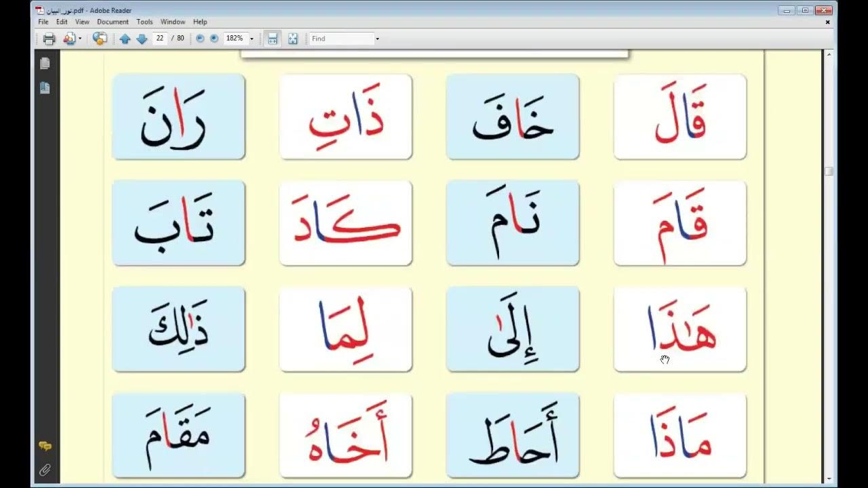
Task: Click the word card قَامَ
Action: (680, 223)
